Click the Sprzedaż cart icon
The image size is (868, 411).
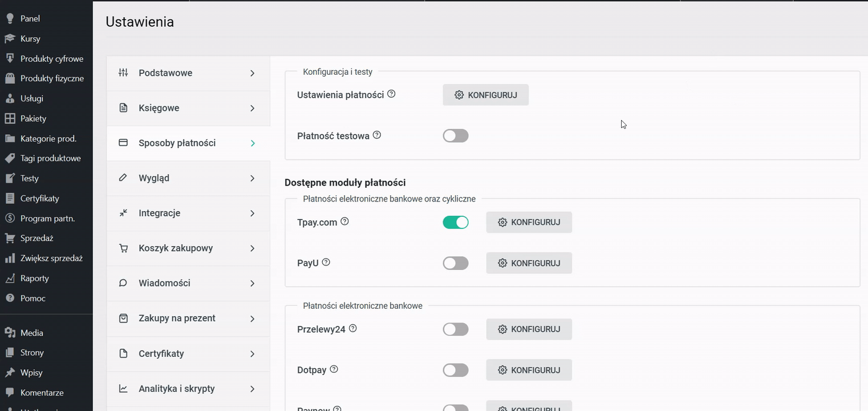coord(10,238)
